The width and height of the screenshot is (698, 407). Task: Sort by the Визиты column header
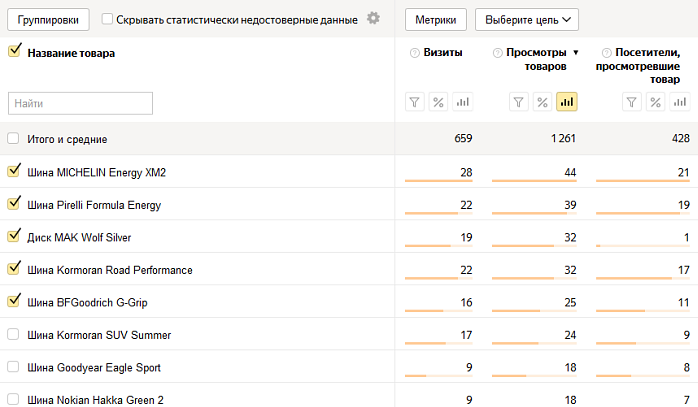(443, 53)
